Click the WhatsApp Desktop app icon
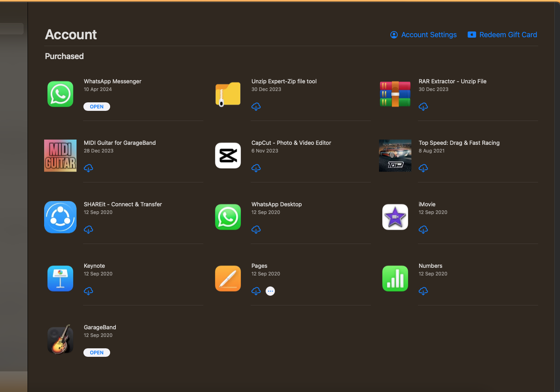This screenshot has height=392, width=560. point(228,217)
